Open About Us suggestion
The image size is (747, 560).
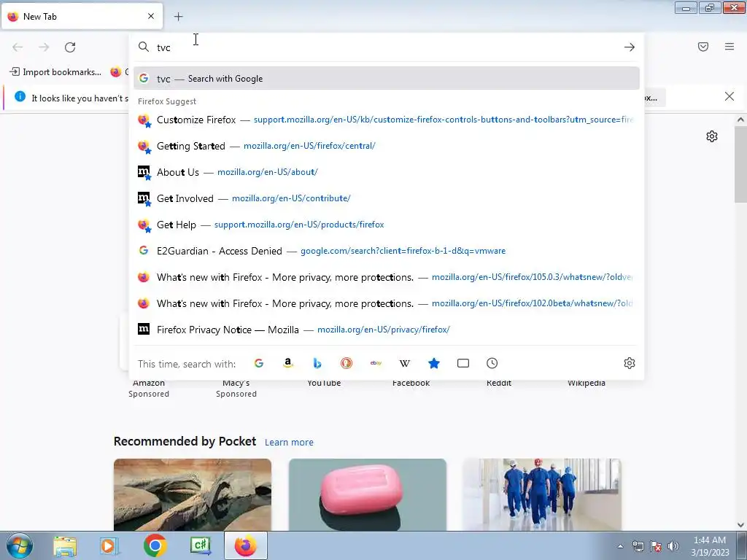(x=387, y=172)
